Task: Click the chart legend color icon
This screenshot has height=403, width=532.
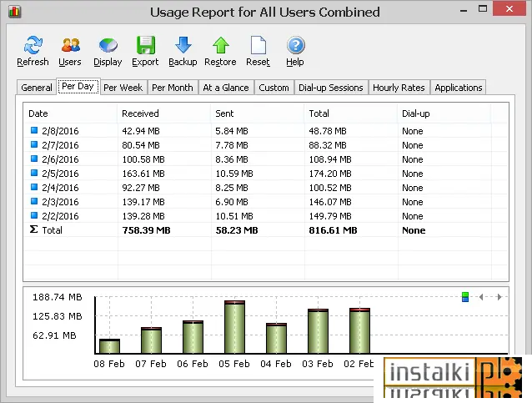Action: [465, 297]
